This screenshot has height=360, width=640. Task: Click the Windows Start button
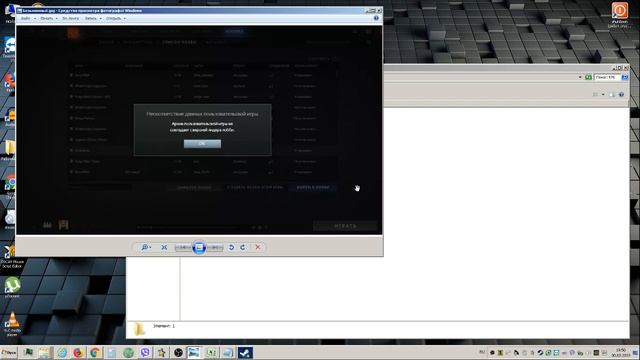click(x=9, y=352)
